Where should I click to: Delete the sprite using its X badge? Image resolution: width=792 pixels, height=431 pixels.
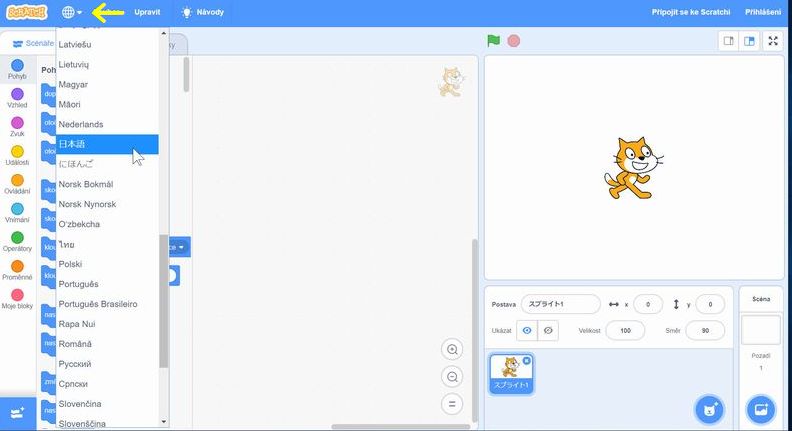pos(527,360)
